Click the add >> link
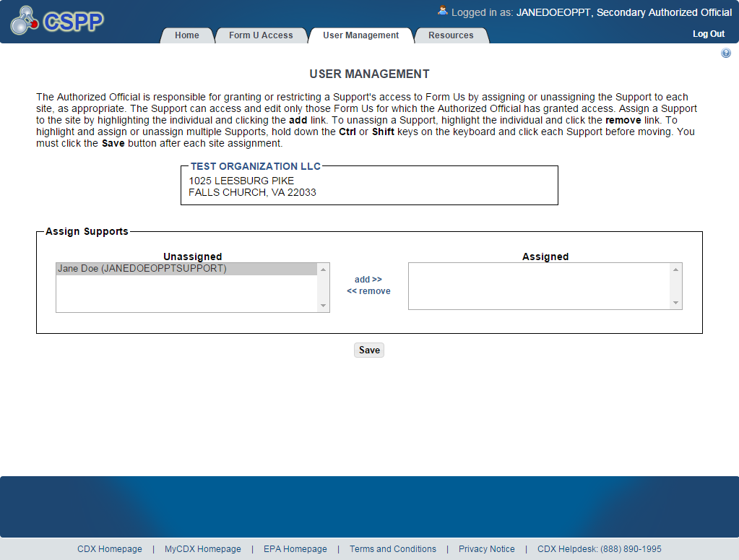Image resolution: width=739 pixels, height=560 pixels. point(368,280)
